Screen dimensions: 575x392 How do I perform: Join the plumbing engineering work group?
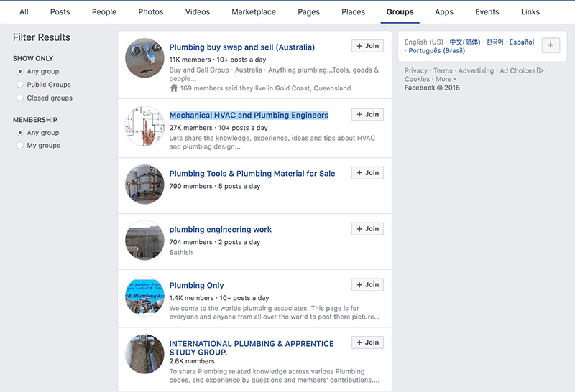367,228
